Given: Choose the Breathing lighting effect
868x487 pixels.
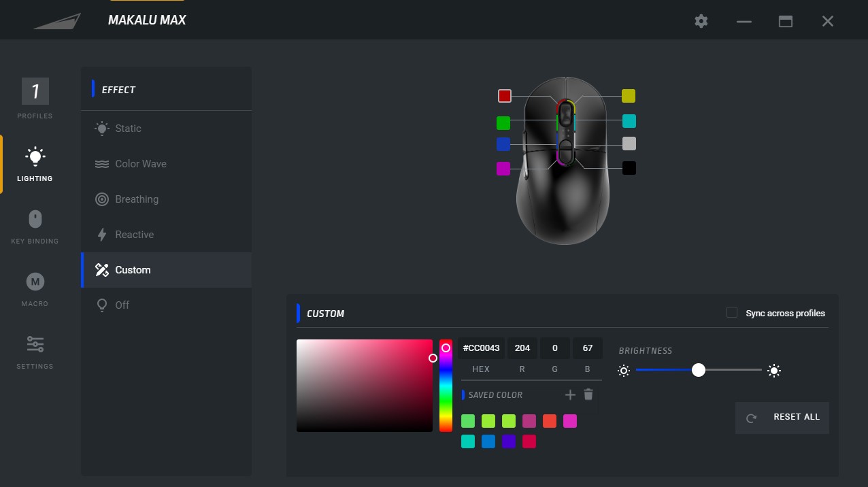Looking at the screenshot, I should tap(136, 199).
